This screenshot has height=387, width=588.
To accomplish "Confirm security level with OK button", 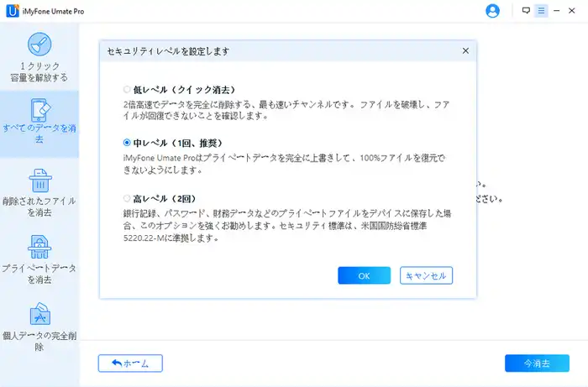I will click(364, 275).
